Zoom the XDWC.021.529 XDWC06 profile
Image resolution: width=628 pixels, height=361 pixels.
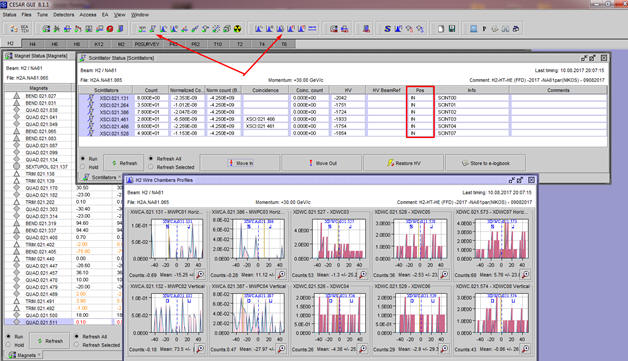click(444, 349)
